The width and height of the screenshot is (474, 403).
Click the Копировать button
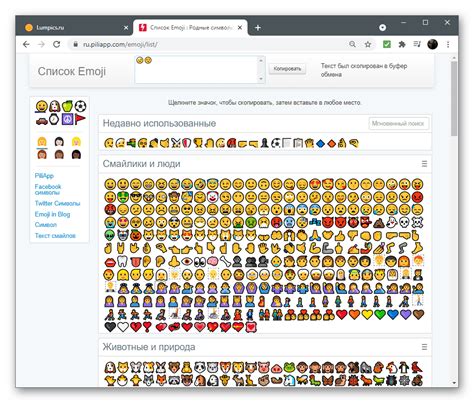(x=287, y=69)
